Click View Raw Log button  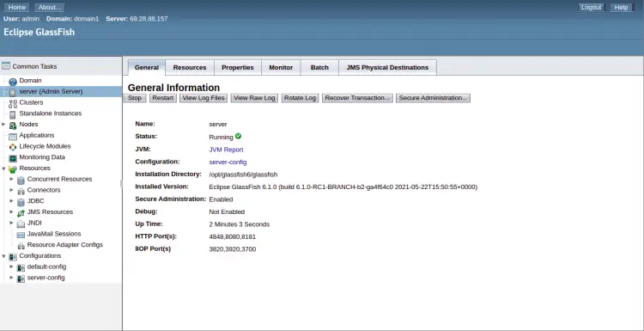click(254, 98)
